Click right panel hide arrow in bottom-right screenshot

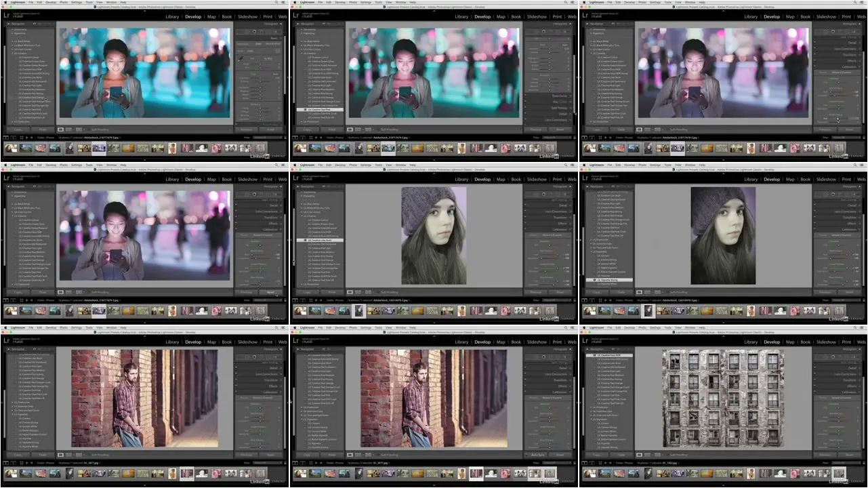tap(865, 401)
